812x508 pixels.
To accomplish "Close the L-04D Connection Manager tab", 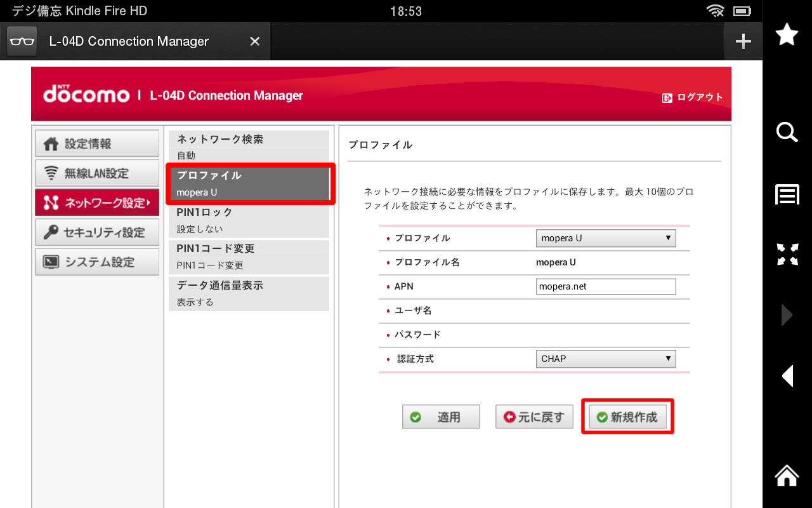I will click(254, 41).
